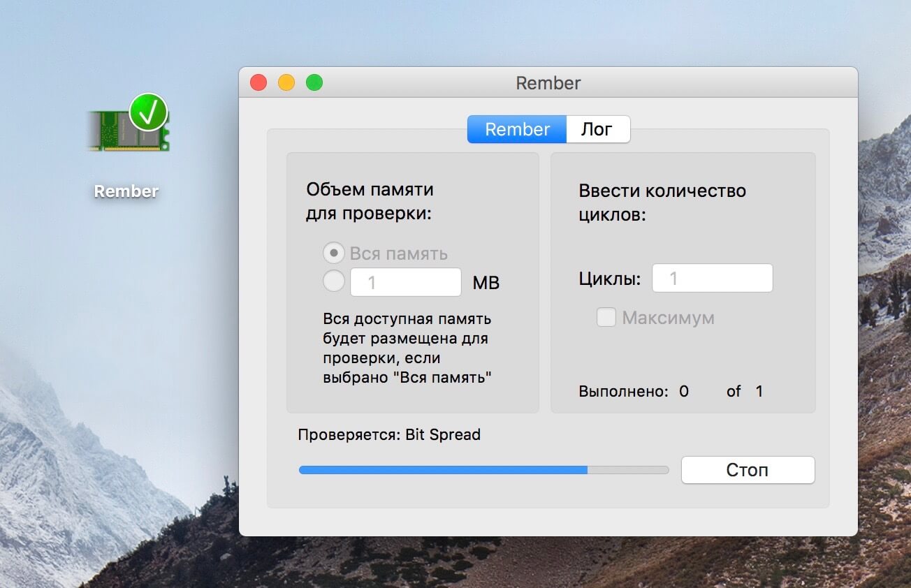Select the Вся память radio button
Screen dimensions: 911x588
[x=335, y=253]
